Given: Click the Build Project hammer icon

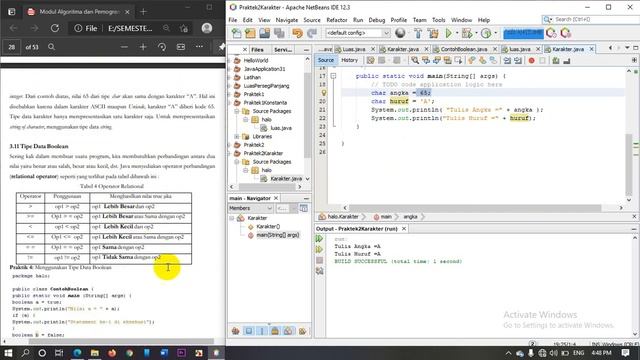Looking at the screenshot, I should 418,33.
